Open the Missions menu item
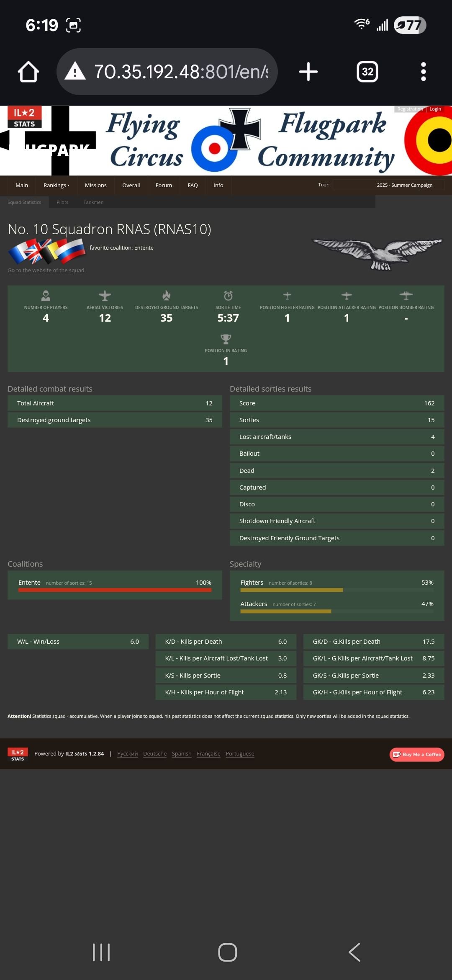The image size is (452, 980). (x=95, y=185)
